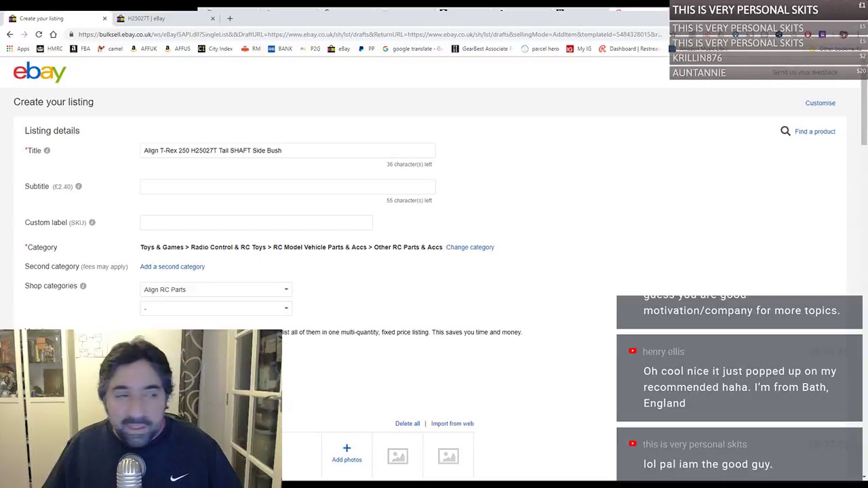This screenshot has height=488, width=868.
Task: Click the Change category link
Action: (470, 247)
